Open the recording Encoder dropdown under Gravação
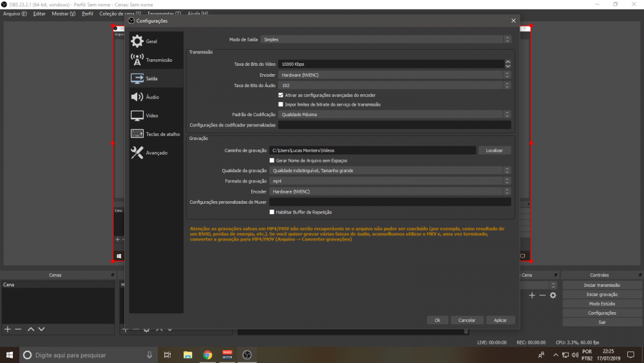The image size is (644, 363). tap(390, 191)
